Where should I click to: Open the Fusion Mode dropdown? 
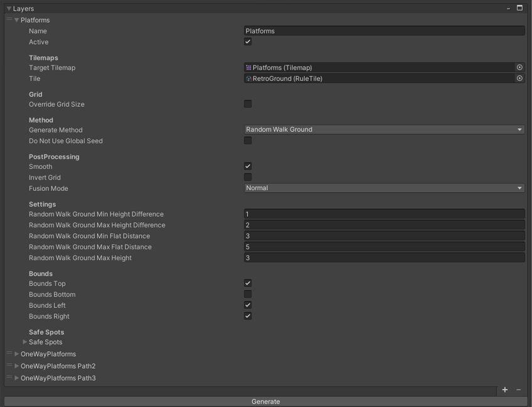(x=384, y=188)
